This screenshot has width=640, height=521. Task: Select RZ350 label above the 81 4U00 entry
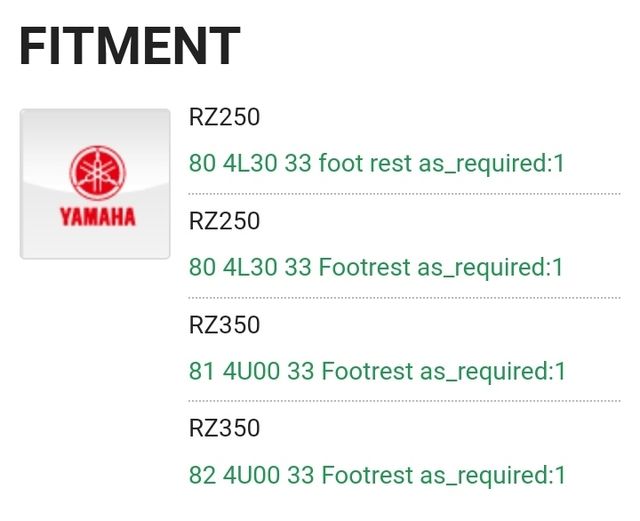224,325
